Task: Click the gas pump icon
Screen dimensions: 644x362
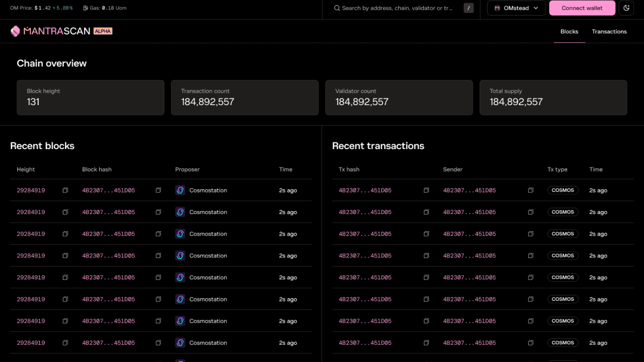Action: [86, 8]
